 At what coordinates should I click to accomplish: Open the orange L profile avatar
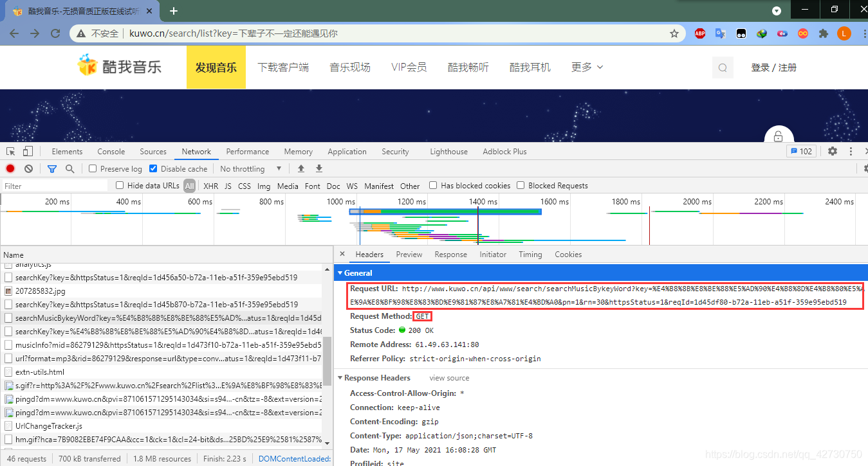[x=844, y=33]
